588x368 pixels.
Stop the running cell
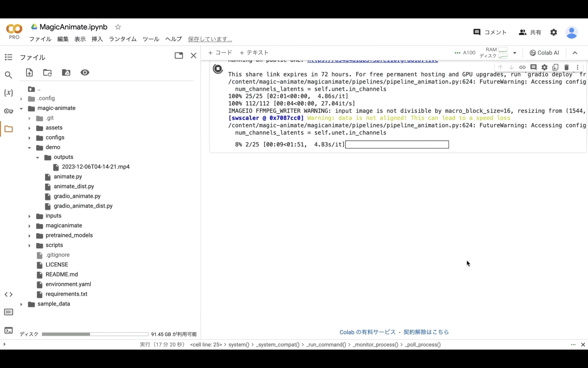(x=218, y=69)
